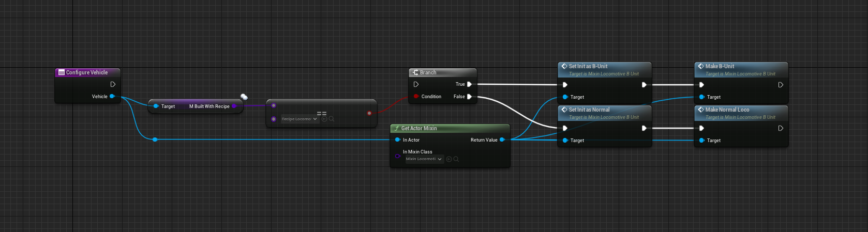868x232 pixels.
Task: Select the Configure Vehicle node title
Action: 87,72
